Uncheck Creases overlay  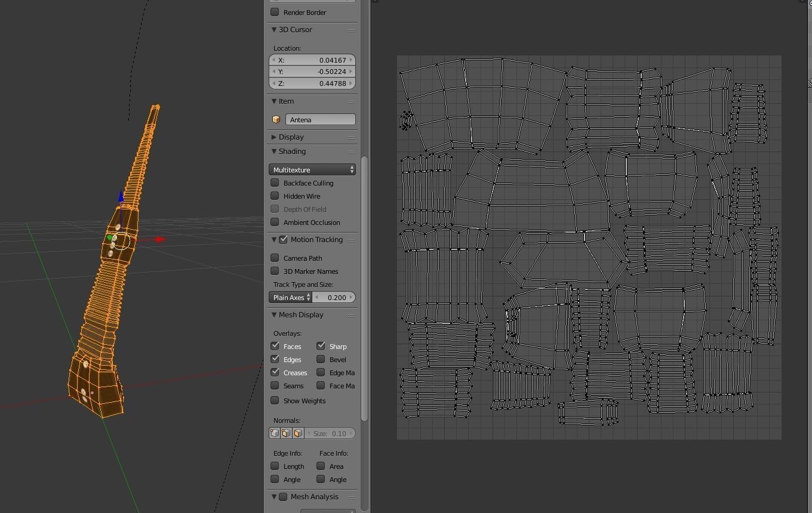click(x=275, y=372)
